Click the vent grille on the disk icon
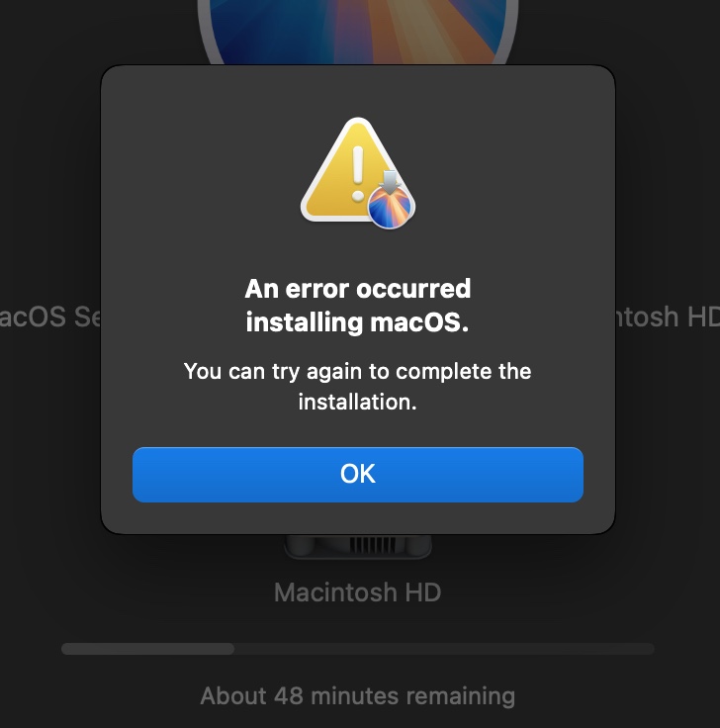 tap(373, 544)
